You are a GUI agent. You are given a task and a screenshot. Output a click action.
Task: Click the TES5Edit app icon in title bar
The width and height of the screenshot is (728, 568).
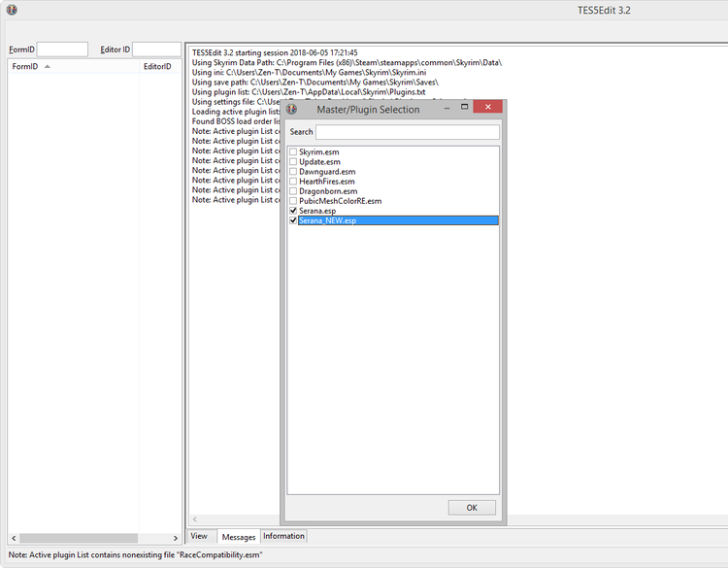pos(12,10)
